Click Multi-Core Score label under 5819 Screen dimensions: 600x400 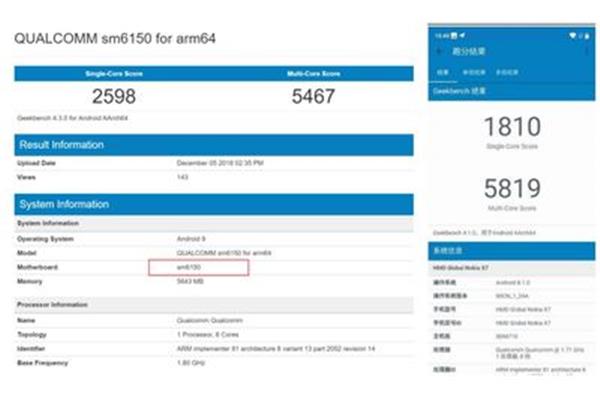pyautogui.click(x=512, y=208)
